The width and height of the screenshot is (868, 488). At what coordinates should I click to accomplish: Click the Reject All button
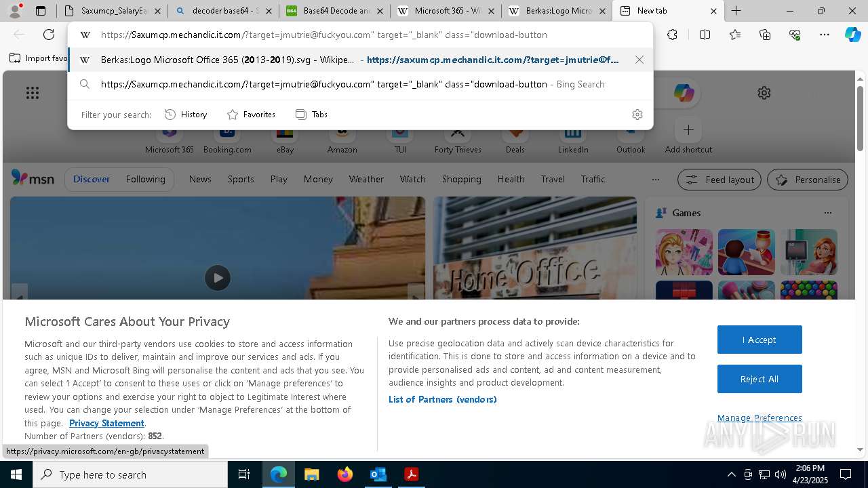(x=759, y=379)
